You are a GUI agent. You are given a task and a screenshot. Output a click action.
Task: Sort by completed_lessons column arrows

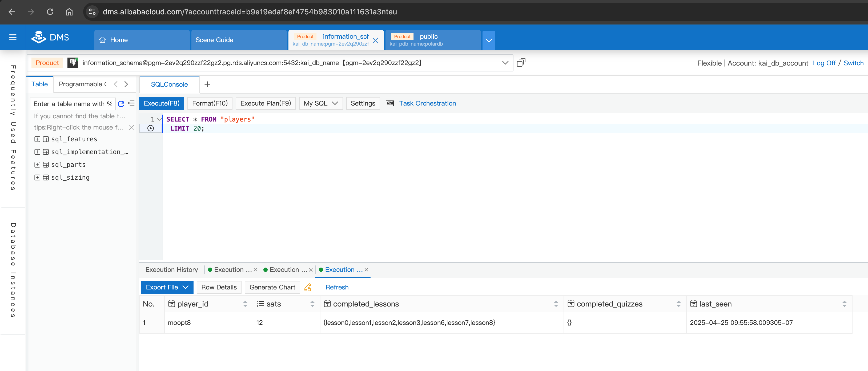[556, 304]
